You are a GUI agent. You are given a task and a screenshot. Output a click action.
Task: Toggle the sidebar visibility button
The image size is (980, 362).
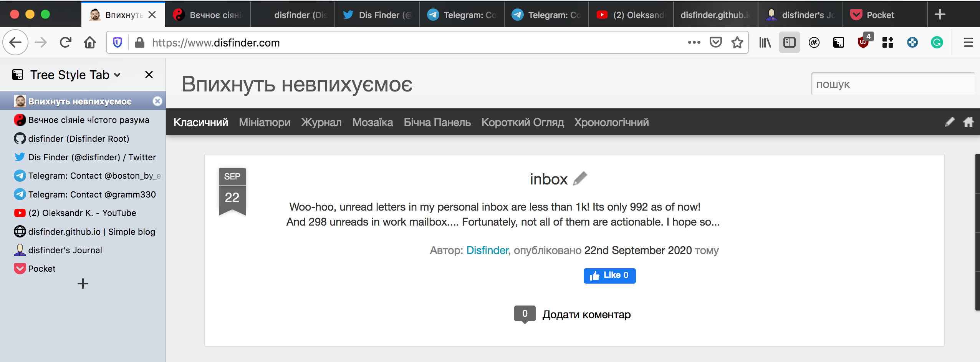[x=789, y=42]
